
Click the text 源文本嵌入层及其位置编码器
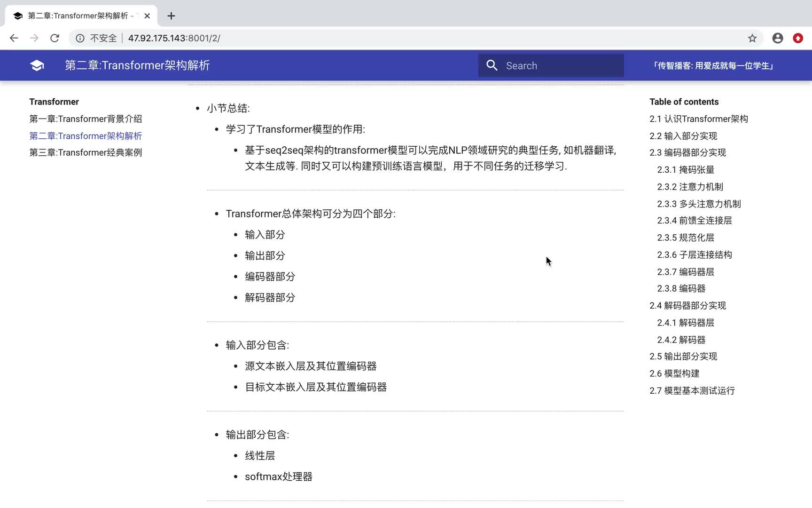pyautogui.click(x=311, y=366)
